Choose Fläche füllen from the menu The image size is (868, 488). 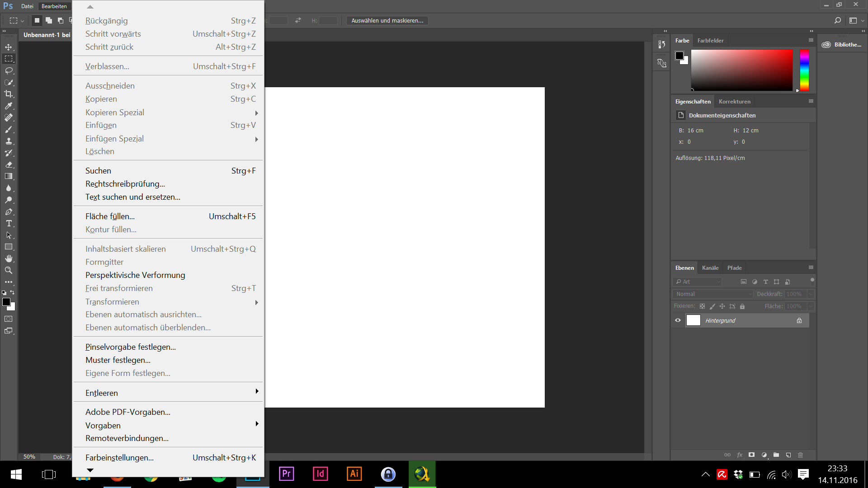(110, 216)
